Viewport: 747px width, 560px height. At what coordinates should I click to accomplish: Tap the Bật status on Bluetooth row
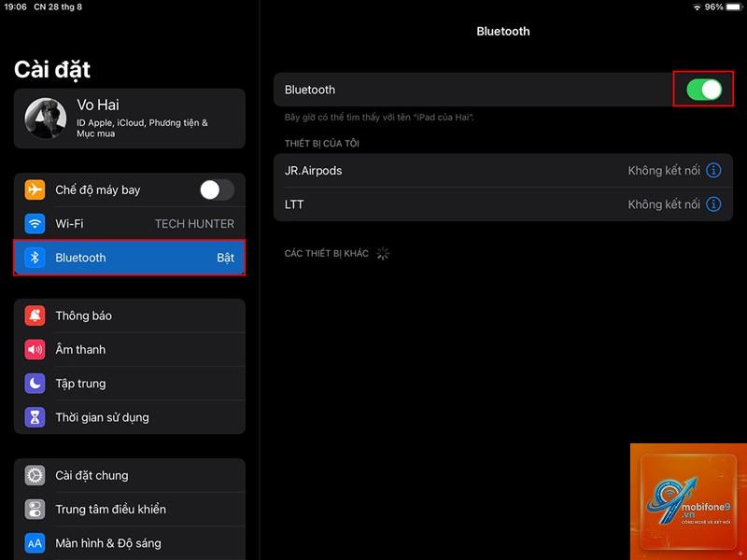coord(225,258)
